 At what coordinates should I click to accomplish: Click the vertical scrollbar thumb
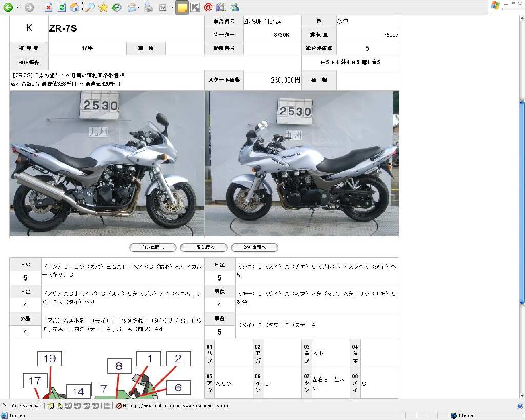pos(522,202)
